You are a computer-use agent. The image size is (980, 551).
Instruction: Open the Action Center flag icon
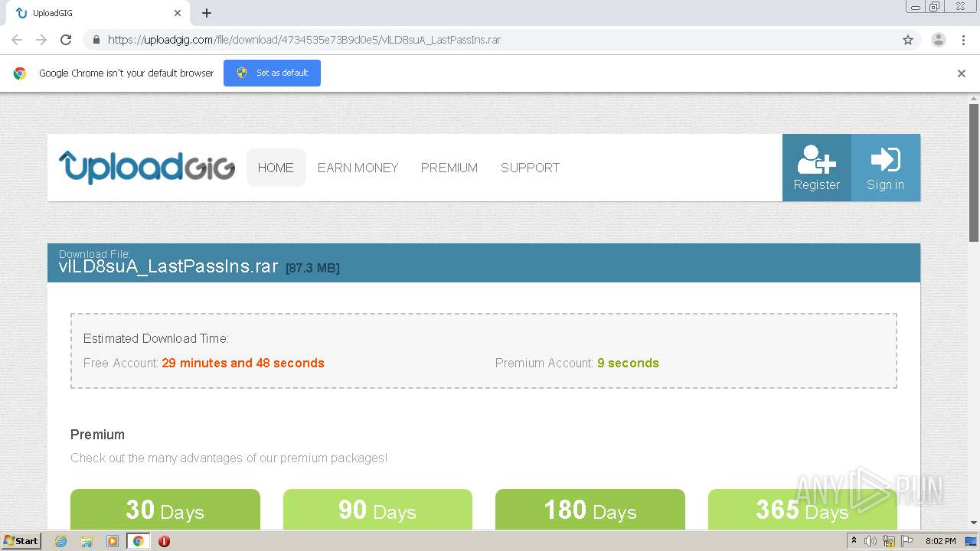click(907, 541)
